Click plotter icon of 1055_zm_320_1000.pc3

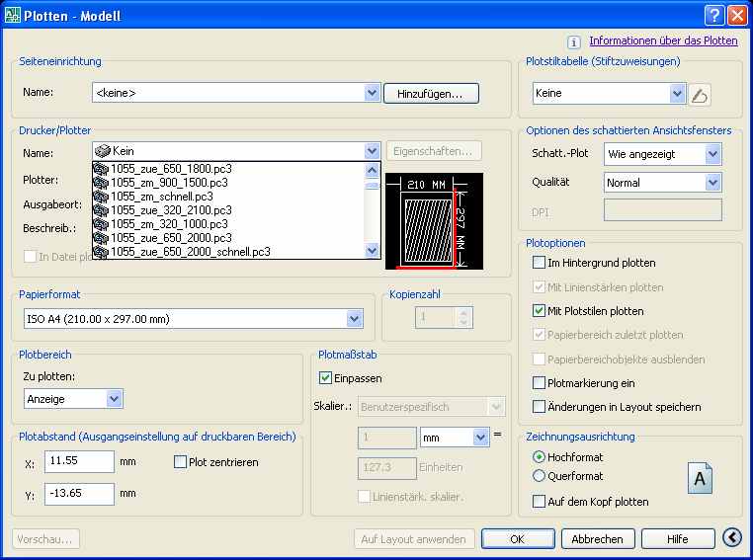(x=101, y=224)
